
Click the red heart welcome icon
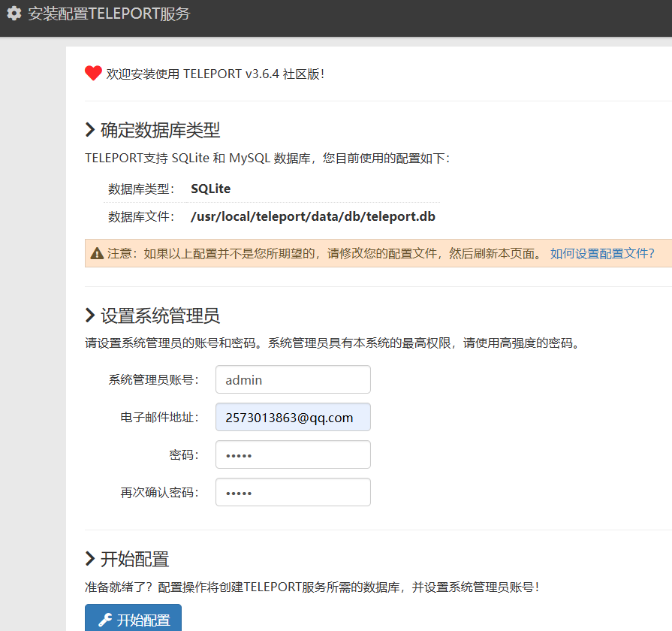[x=93, y=74]
